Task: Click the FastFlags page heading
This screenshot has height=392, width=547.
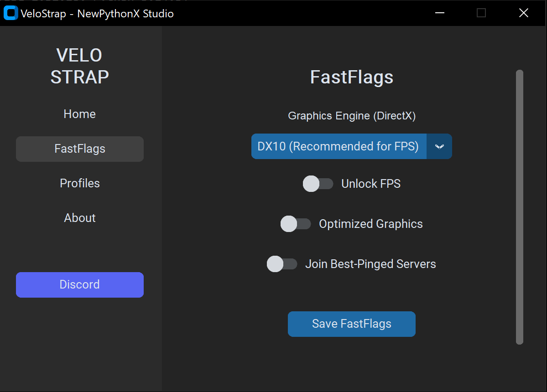Action: 352,77
